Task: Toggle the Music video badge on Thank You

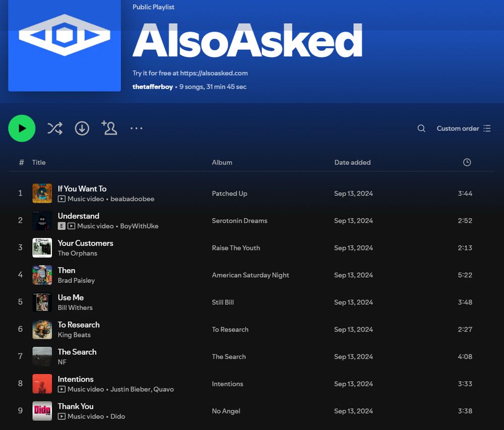Action: [x=61, y=416]
